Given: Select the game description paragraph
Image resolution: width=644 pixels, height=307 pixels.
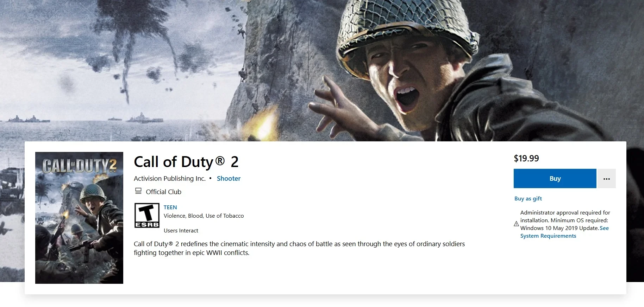Looking at the screenshot, I should [x=299, y=248].
